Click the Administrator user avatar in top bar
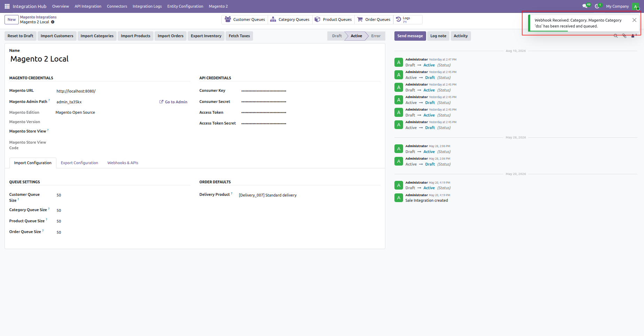Screen dimensions: 644x336 636,6
